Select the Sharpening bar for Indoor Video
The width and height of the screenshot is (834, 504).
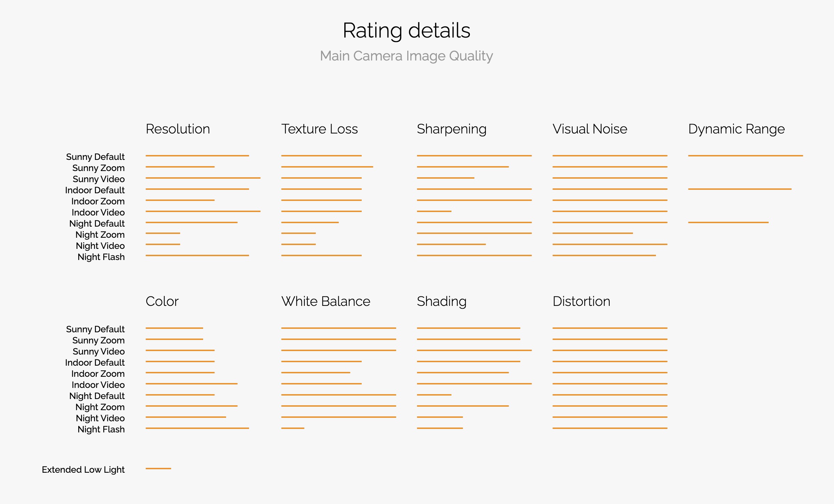434,211
